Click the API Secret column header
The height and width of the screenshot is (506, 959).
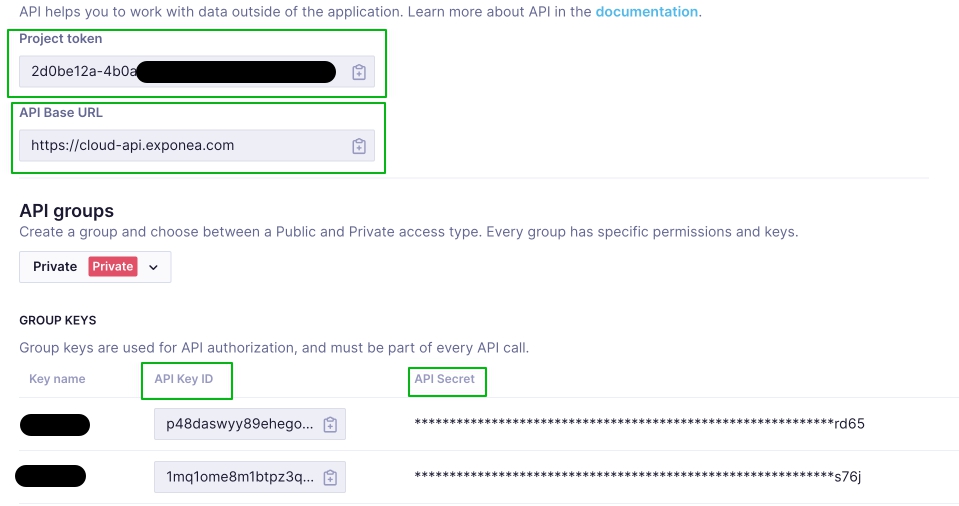click(445, 379)
